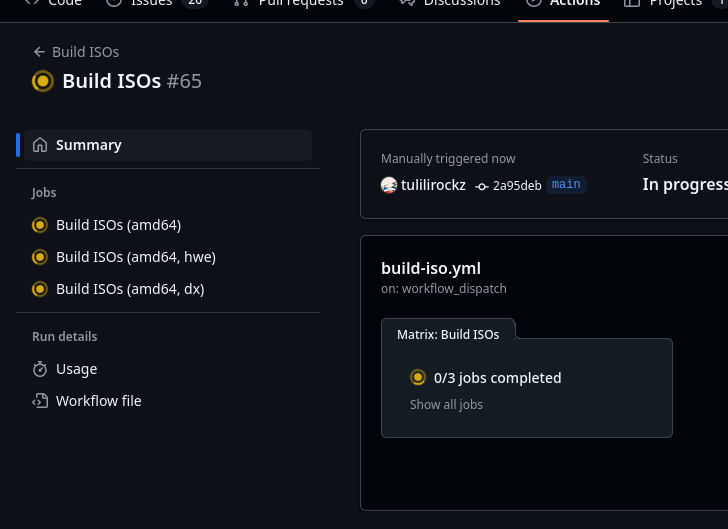Open the Build ISOs (amd64) job
Image resolution: width=728 pixels, height=529 pixels.
point(118,225)
